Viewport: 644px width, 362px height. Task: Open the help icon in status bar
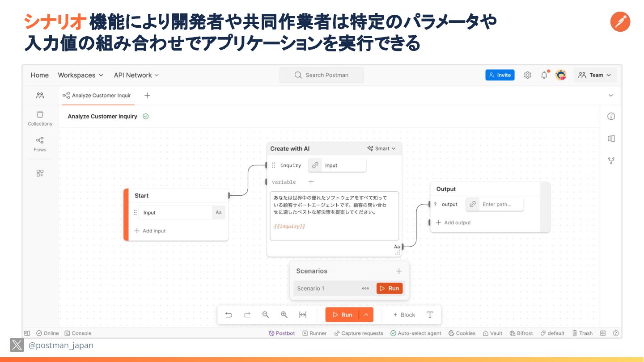(616, 333)
